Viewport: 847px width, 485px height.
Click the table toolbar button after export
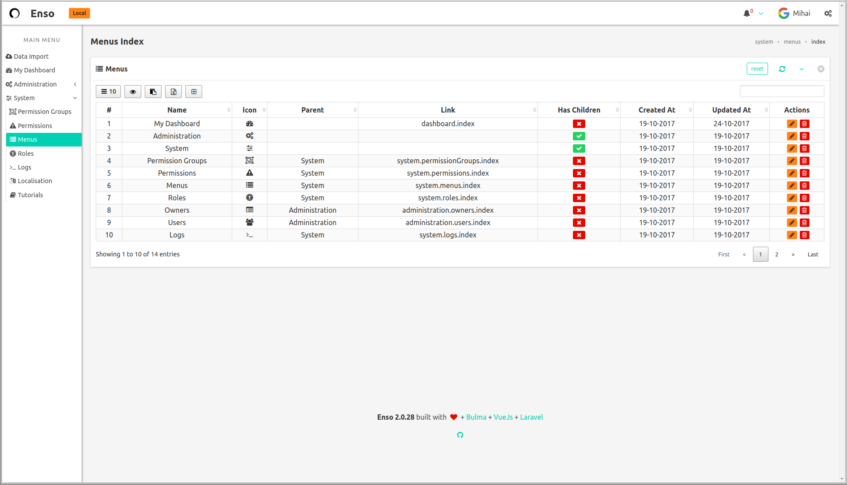pos(194,92)
